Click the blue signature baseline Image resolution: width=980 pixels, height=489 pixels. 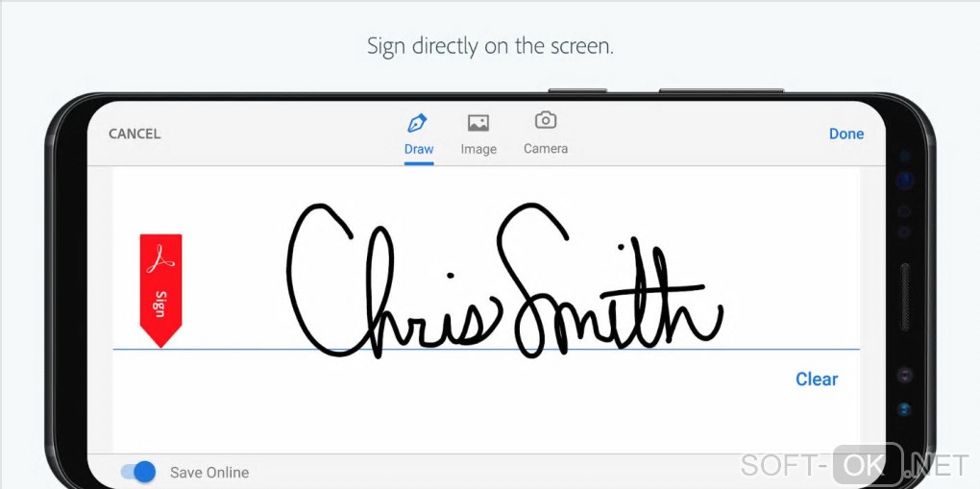[485, 349]
